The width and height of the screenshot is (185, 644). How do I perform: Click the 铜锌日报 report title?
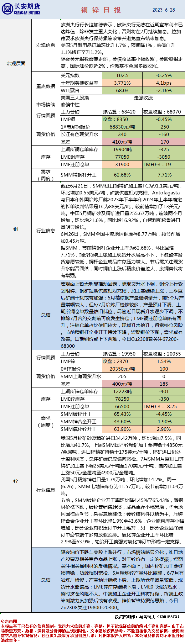(x=101, y=10)
